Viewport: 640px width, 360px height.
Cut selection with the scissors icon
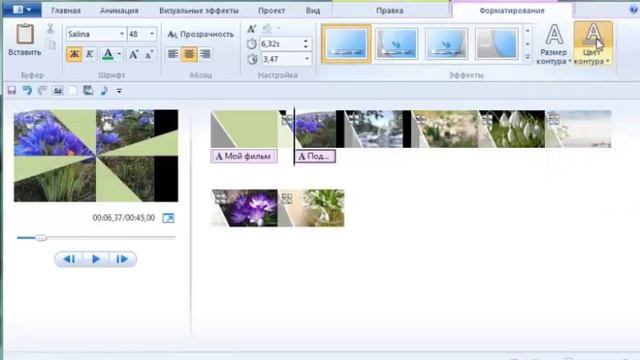50,29
